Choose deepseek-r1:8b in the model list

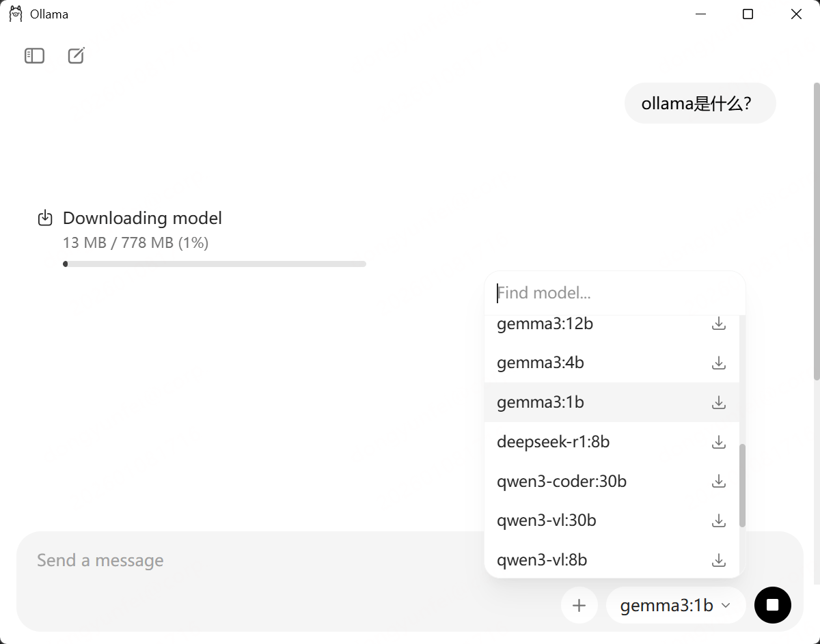click(553, 442)
